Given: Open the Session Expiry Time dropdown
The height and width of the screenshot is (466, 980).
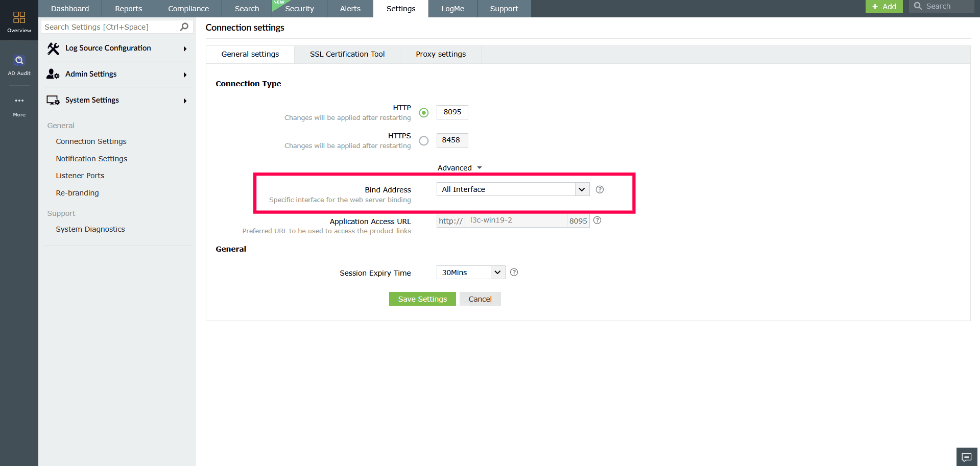Looking at the screenshot, I should click(497, 272).
